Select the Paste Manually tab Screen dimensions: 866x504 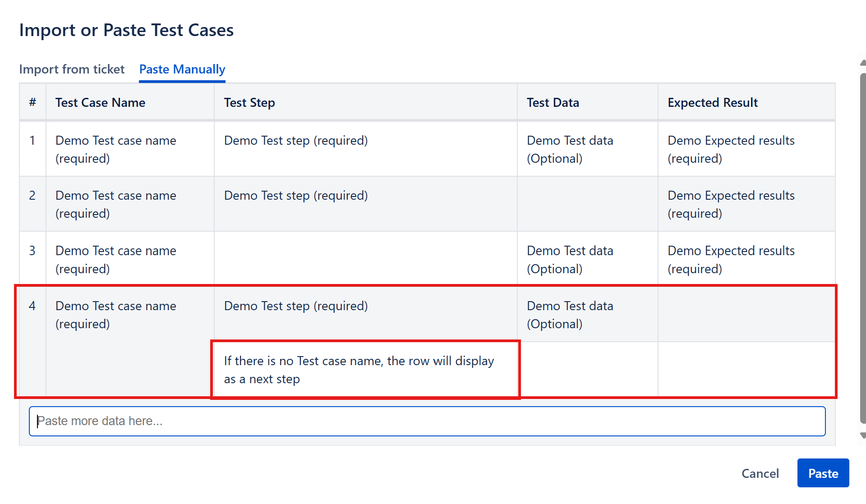(x=182, y=69)
